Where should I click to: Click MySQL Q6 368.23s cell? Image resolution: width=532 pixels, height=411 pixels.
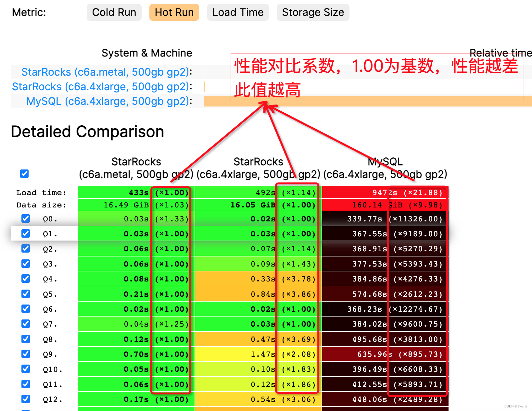pos(385,309)
